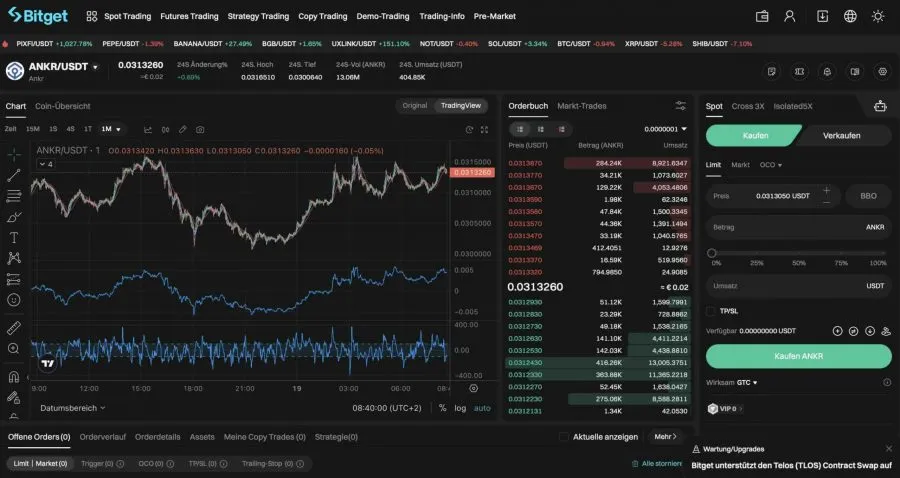900x478 pixels.
Task: Open the emoji icons tool
Action: 14,300
